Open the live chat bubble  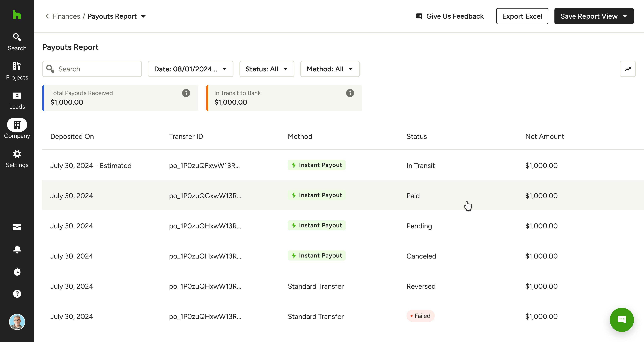click(622, 320)
